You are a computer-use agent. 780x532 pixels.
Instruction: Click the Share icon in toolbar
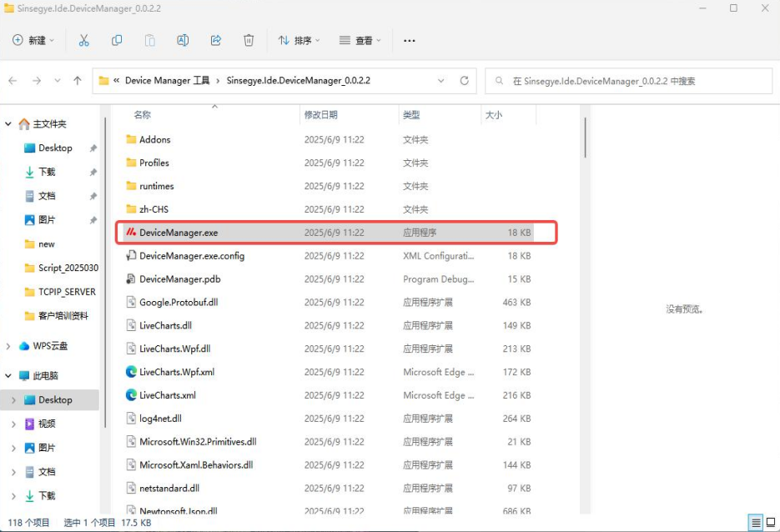216,40
